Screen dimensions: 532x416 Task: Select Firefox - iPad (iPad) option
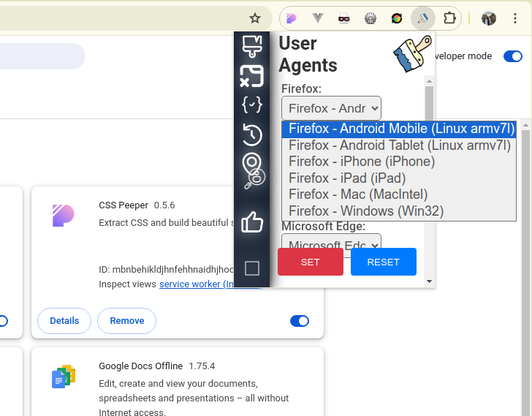tap(346, 178)
